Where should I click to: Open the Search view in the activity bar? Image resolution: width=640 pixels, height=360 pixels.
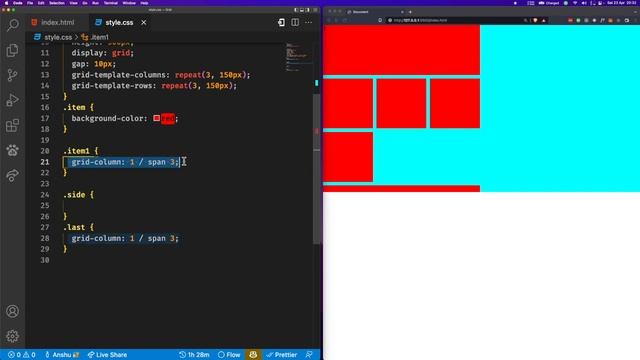(13, 25)
